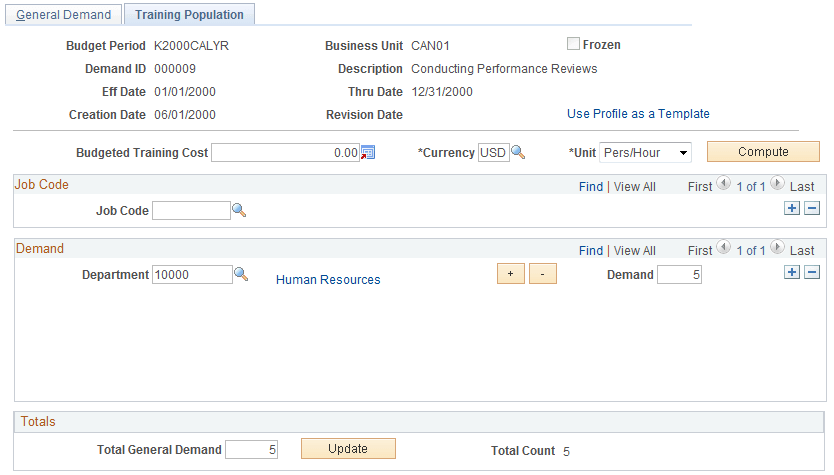Screen dimensions: 834x475
Task: Toggle the Frozen checkbox
Action: click(x=573, y=44)
